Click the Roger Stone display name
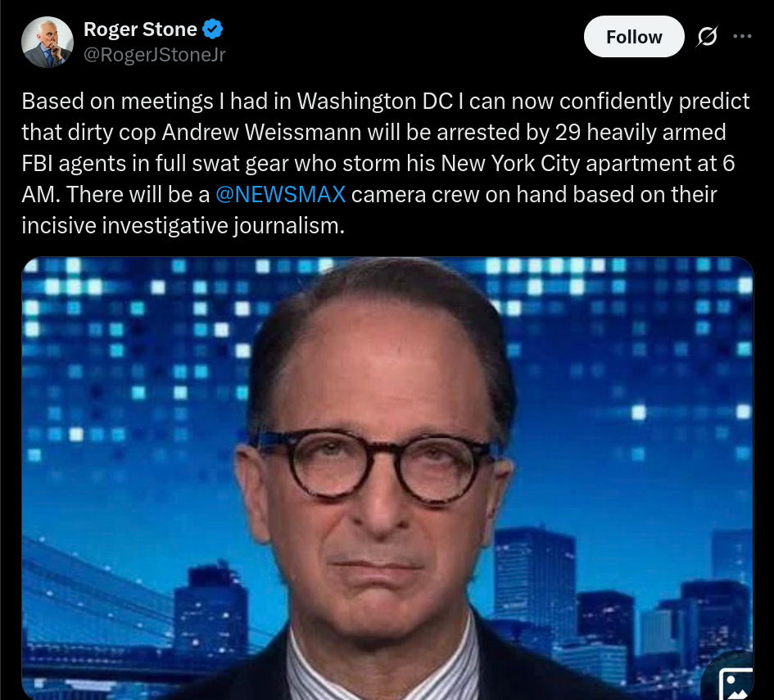Image resolution: width=774 pixels, height=700 pixels. tap(140, 29)
